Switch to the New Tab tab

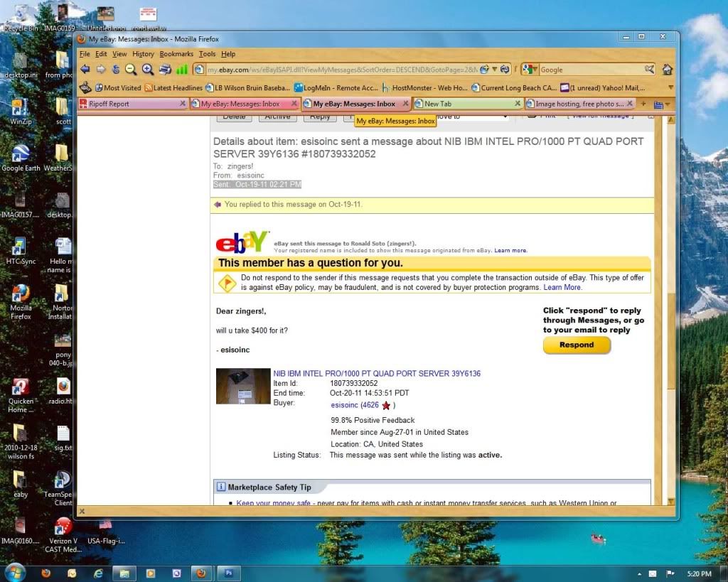pyautogui.click(x=468, y=104)
